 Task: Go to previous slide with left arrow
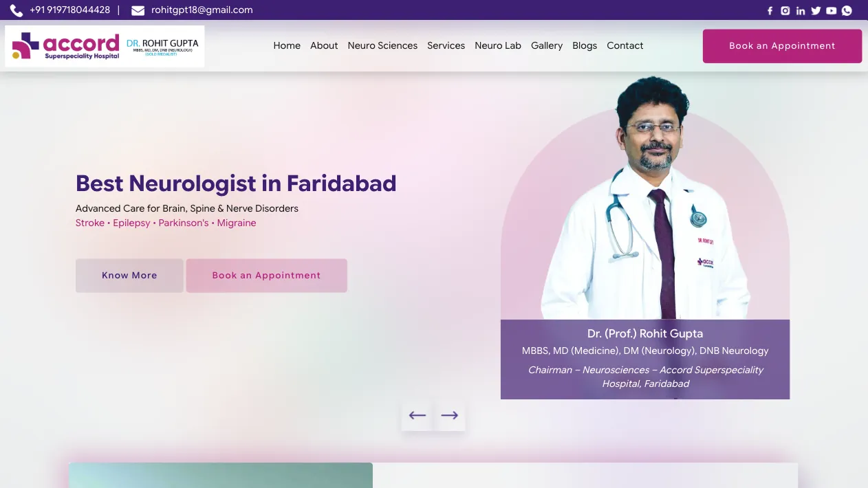click(x=417, y=415)
